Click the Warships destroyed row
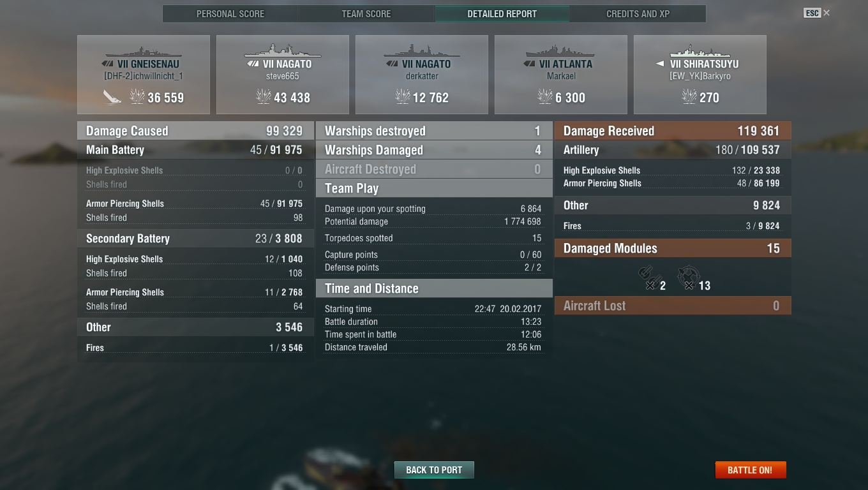The image size is (868, 490). [434, 131]
